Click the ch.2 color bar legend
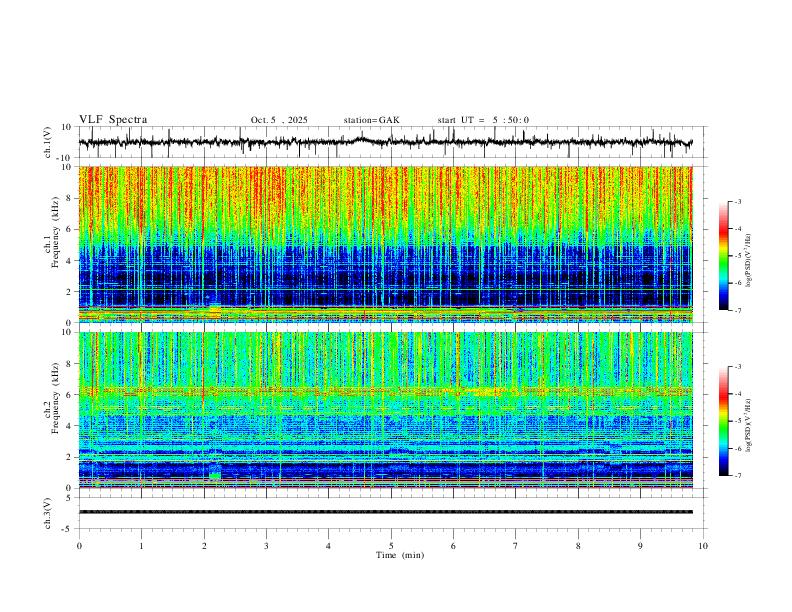This screenshot has height=612, width=792. 723,421
